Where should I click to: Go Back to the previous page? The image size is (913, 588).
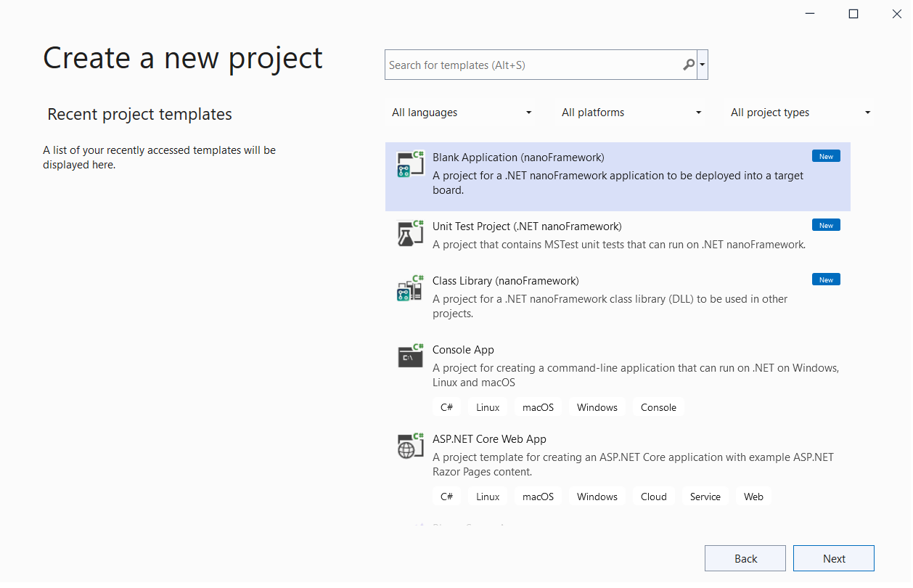point(745,559)
